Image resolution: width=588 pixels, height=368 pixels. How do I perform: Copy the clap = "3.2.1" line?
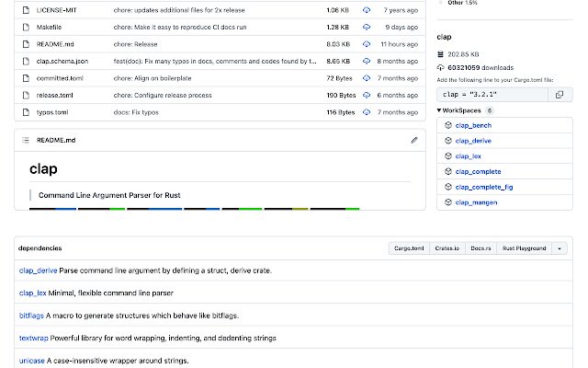tap(560, 95)
